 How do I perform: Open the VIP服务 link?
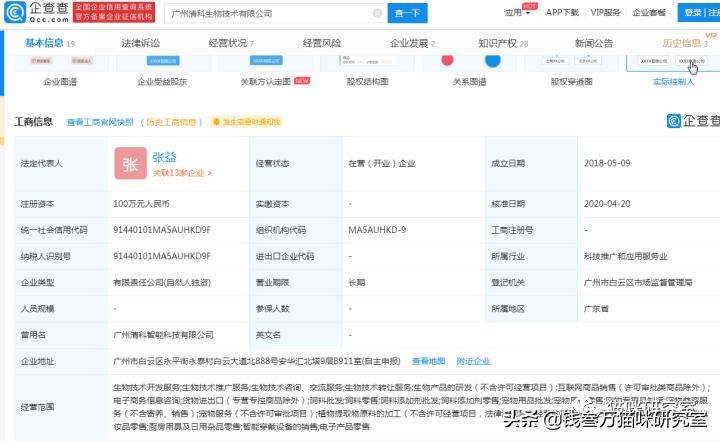605,13
